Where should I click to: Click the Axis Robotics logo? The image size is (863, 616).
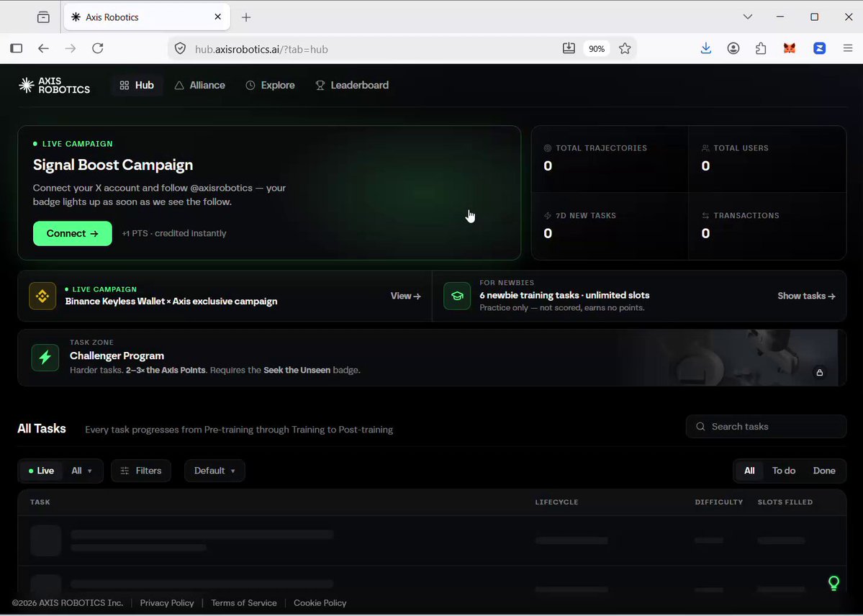click(54, 86)
